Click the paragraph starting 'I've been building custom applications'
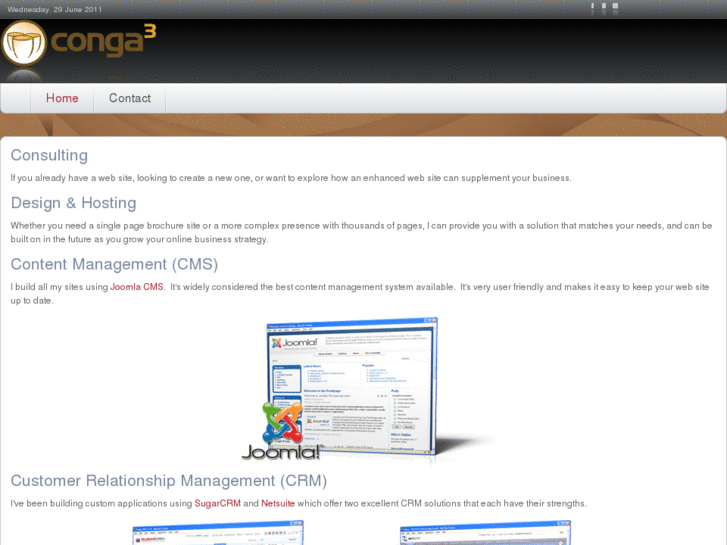Image resolution: width=727 pixels, height=545 pixels. 298,503
